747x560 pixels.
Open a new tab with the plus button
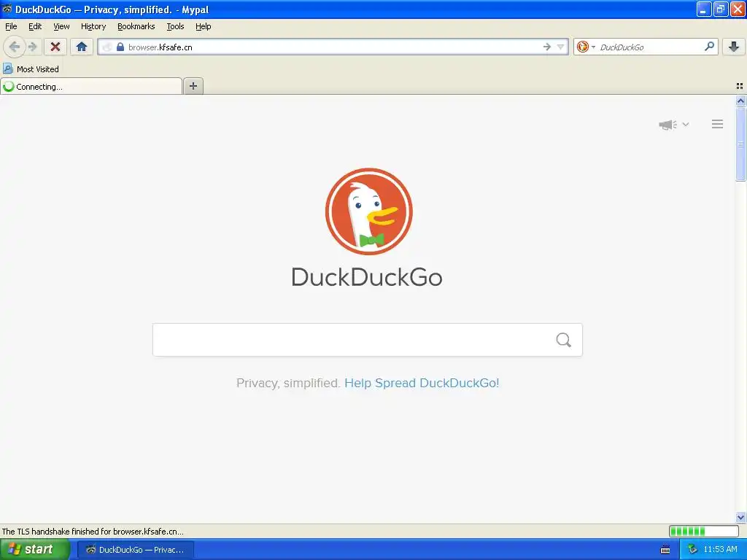[x=193, y=86]
